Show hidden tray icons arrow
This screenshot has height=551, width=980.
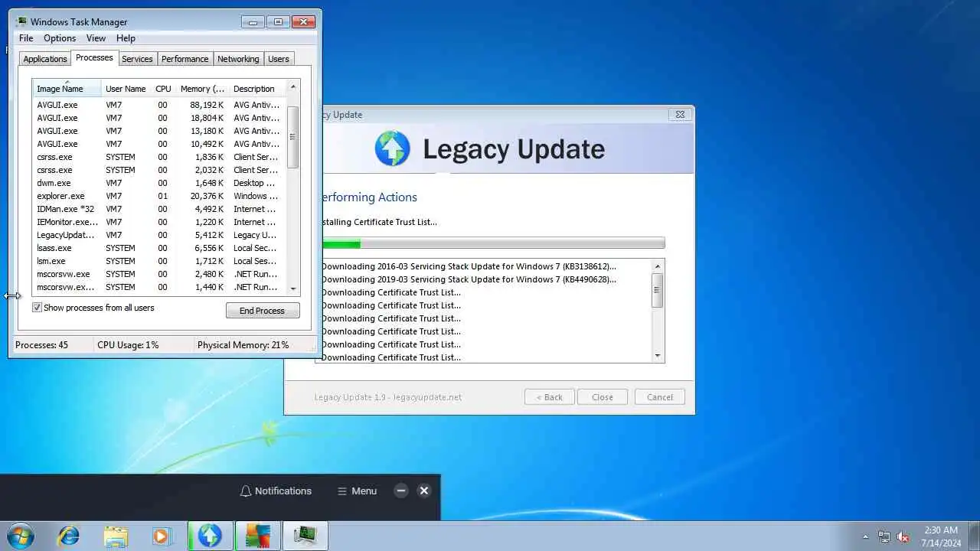point(866,537)
